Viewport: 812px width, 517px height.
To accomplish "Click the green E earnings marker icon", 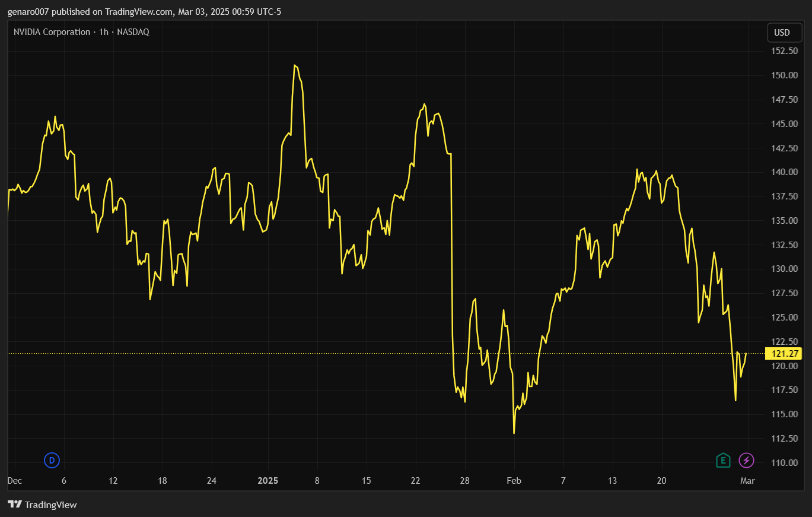I will 723,460.
